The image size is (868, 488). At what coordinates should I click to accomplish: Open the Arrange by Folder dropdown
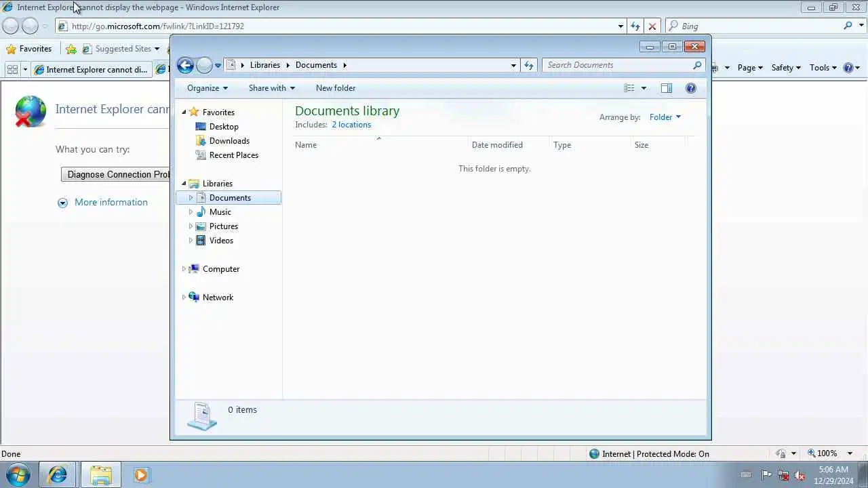pyautogui.click(x=665, y=117)
